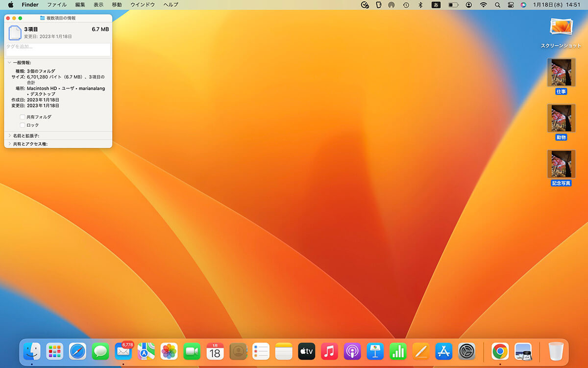This screenshot has width=588, height=368.
Task: Open the 編集 menu
Action: click(80, 5)
